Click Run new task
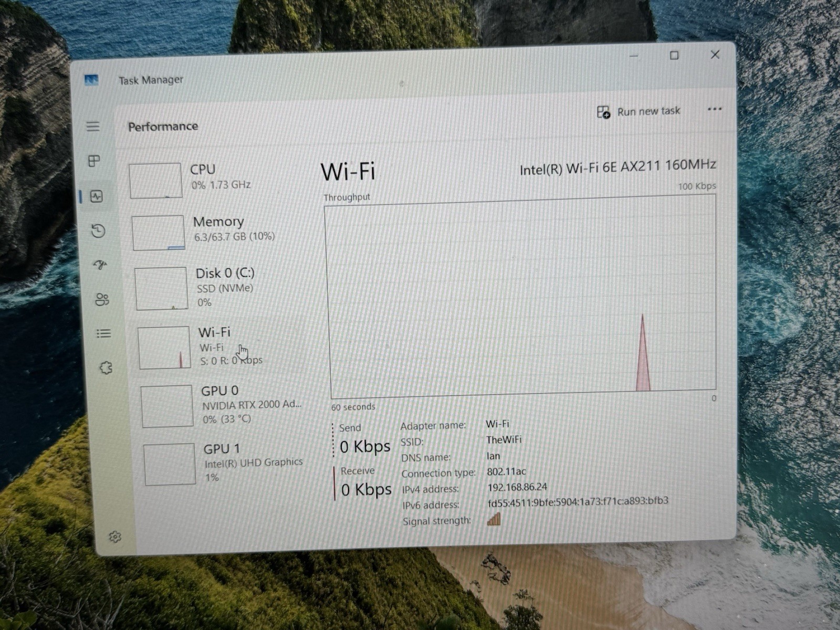 coord(638,111)
